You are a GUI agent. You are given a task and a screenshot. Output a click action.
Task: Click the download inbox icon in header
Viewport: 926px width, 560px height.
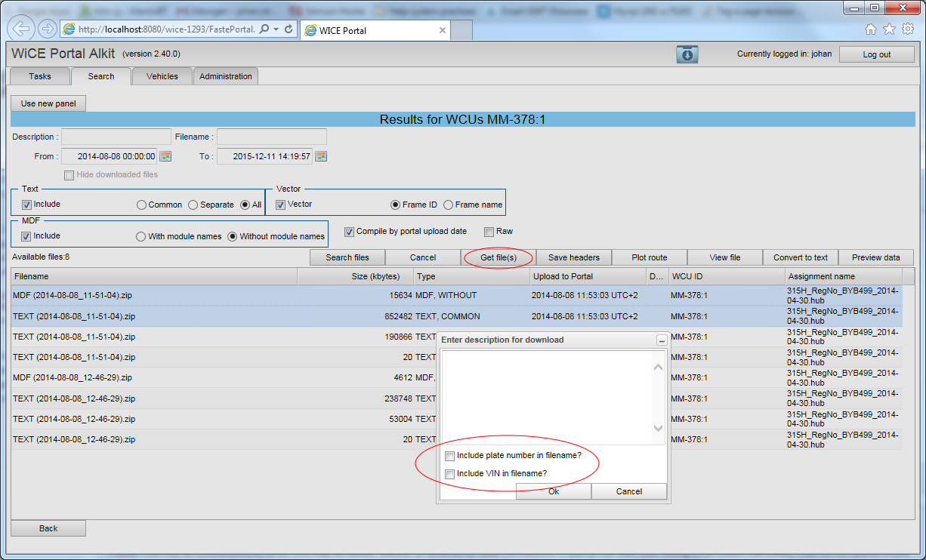pyautogui.click(x=687, y=54)
